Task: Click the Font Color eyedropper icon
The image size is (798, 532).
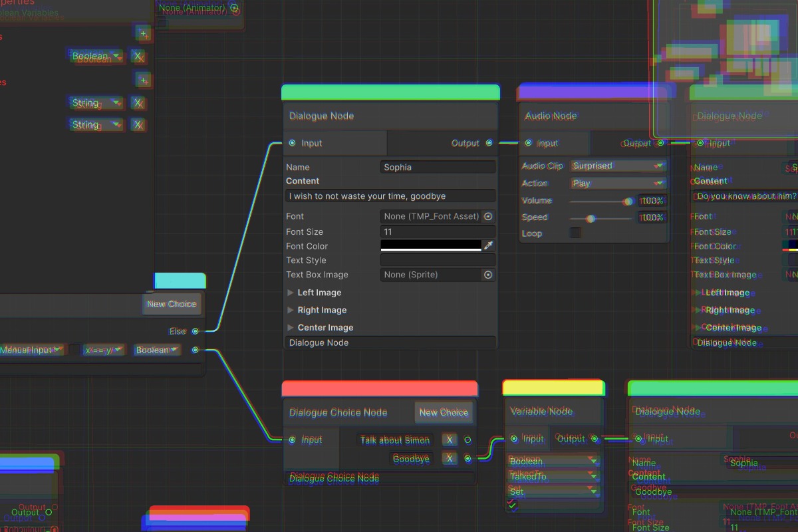Action: tap(488, 245)
